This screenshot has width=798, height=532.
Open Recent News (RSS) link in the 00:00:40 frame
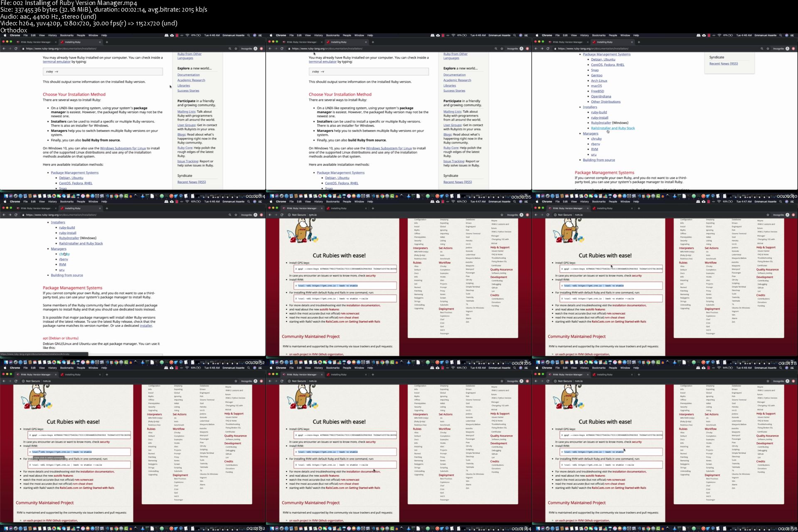point(724,64)
